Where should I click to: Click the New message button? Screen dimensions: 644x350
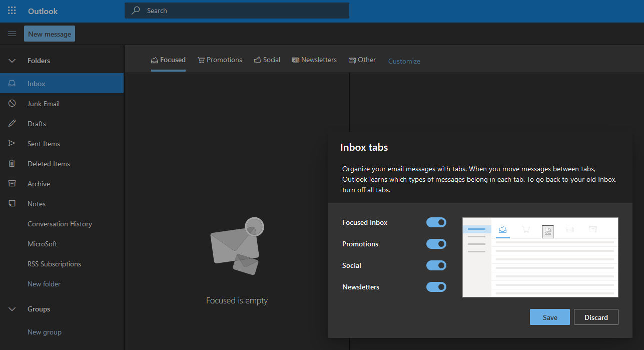point(50,34)
